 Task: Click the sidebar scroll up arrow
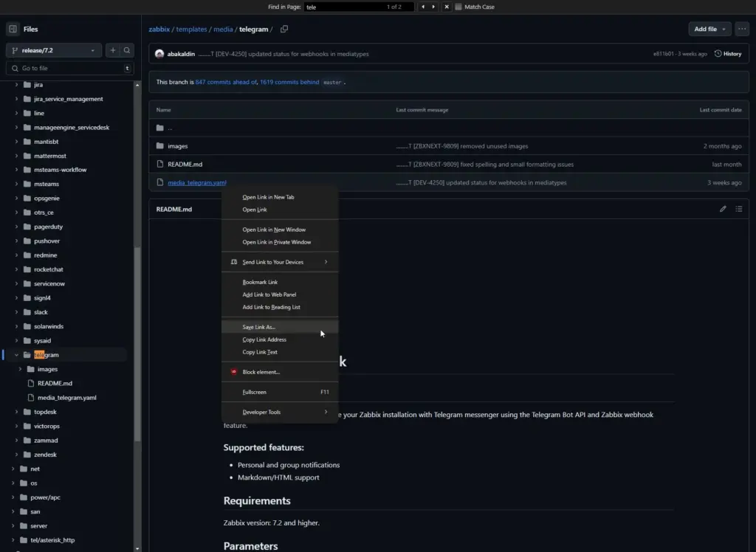[x=137, y=85]
